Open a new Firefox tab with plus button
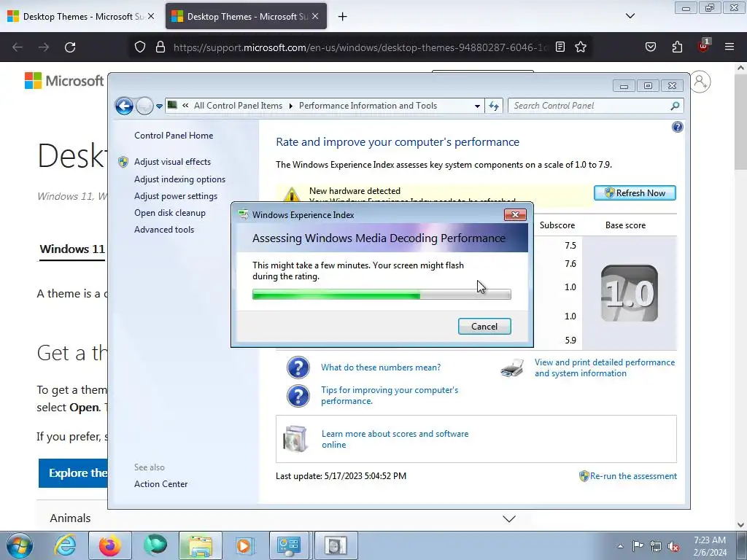Image resolution: width=747 pixels, height=560 pixels. (342, 17)
